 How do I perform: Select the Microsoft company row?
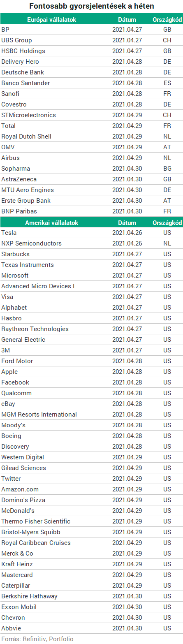(91, 276)
